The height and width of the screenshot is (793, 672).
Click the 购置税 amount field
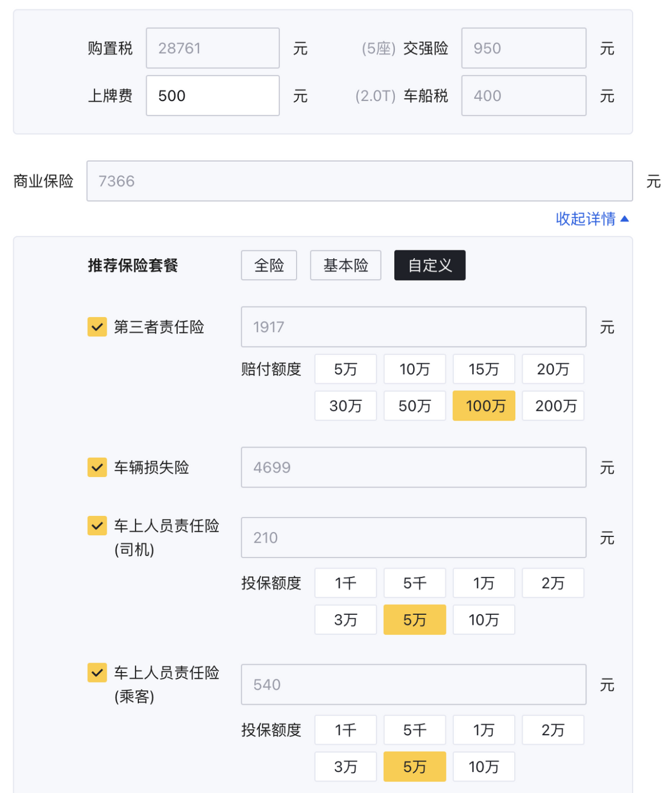point(213,48)
